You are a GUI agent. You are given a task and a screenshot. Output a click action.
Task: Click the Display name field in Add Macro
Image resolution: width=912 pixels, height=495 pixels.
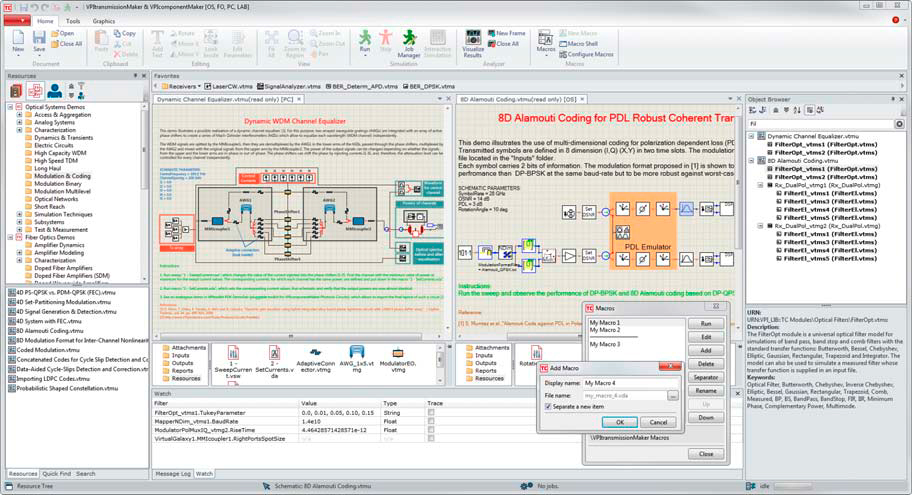[x=630, y=383]
